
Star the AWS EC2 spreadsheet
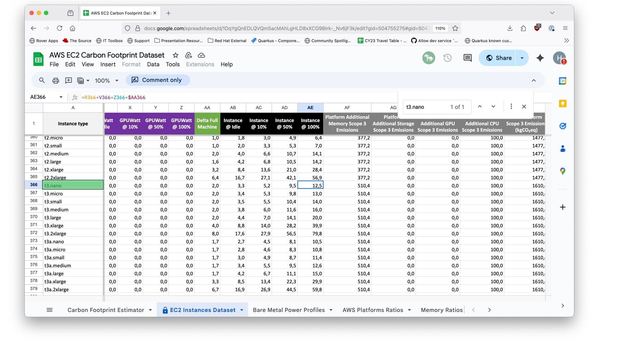(x=175, y=55)
